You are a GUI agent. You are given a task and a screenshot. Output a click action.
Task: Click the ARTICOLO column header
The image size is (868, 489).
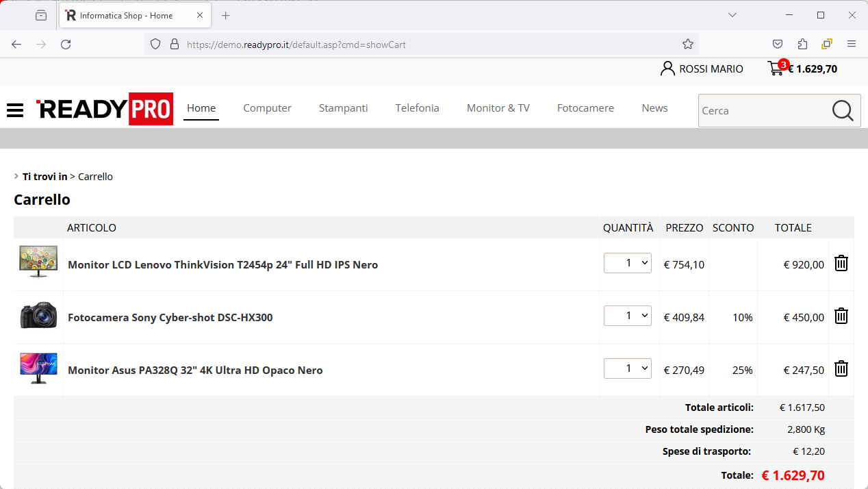click(92, 228)
